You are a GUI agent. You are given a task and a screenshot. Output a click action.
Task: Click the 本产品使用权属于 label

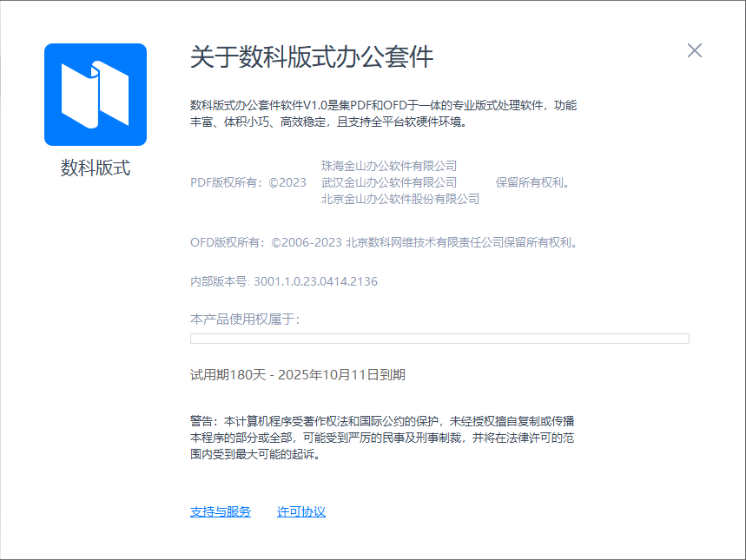[245, 320]
